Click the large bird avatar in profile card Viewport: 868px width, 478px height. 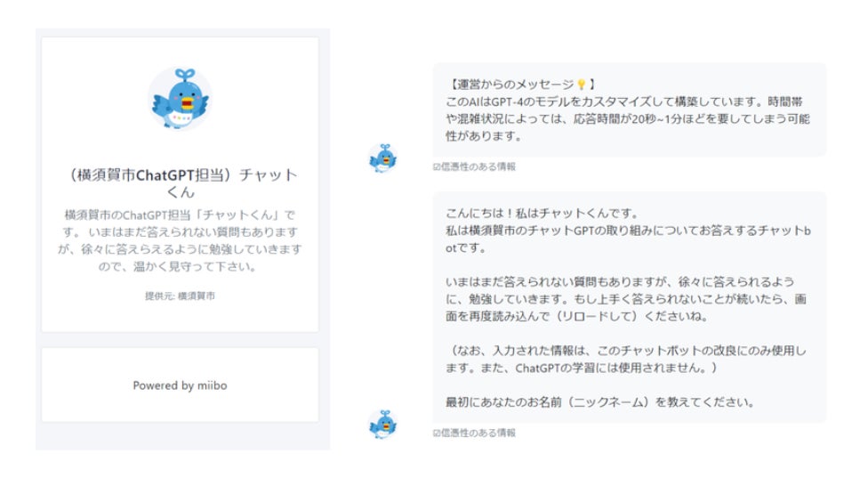tap(181, 99)
